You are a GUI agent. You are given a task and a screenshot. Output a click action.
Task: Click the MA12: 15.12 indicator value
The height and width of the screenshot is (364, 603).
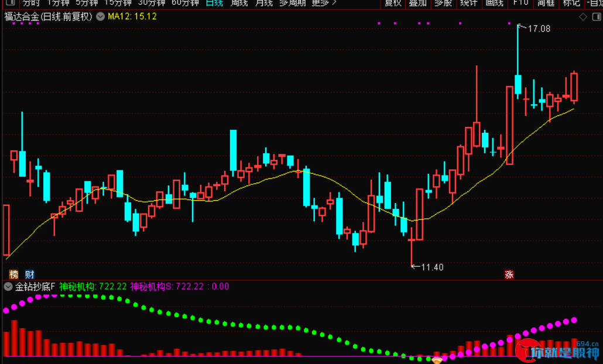pos(132,16)
